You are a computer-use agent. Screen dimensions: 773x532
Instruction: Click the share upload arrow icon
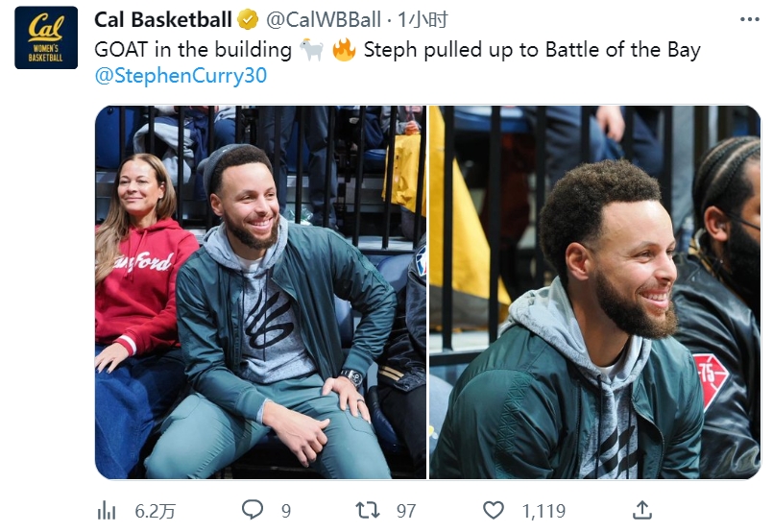(x=641, y=510)
